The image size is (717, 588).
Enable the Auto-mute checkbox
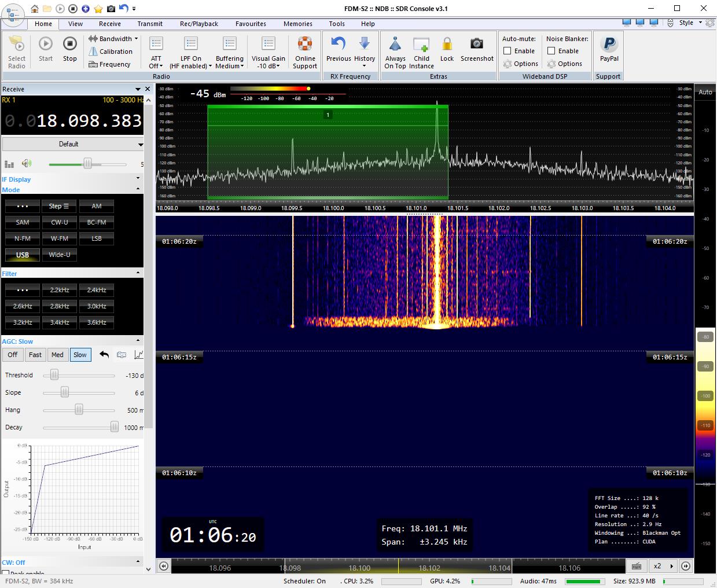[508, 51]
